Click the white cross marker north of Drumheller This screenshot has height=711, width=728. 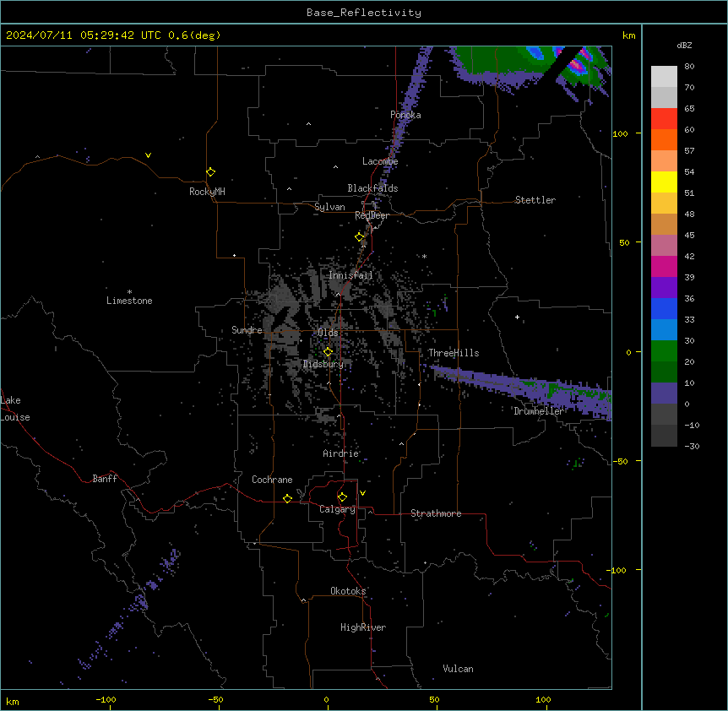517,317
